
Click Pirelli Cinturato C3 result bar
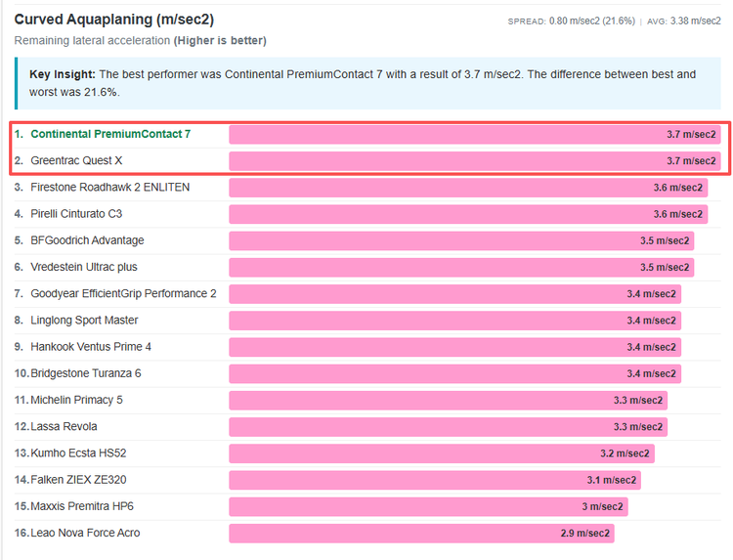[x=468, y=215]
